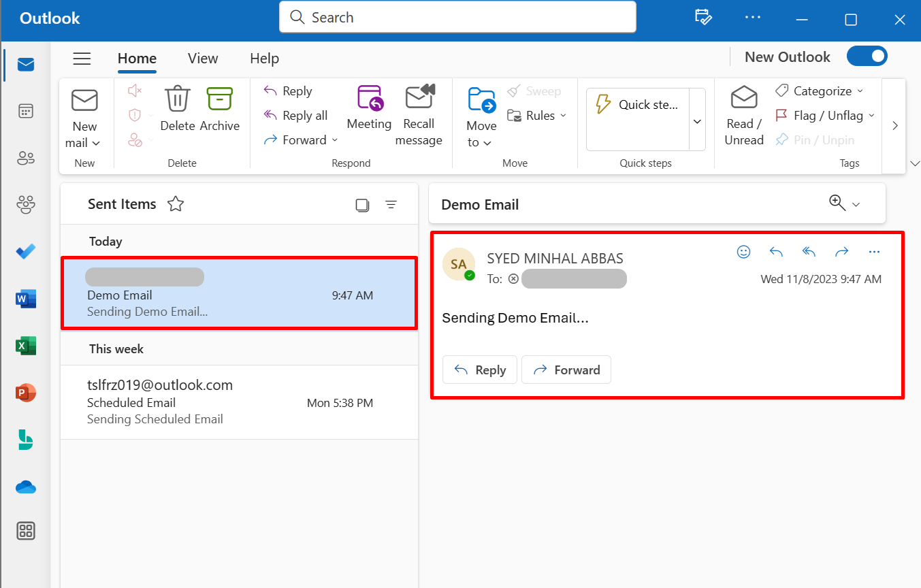Toggle the select-all messages checkbox icon

pos(362,205)
